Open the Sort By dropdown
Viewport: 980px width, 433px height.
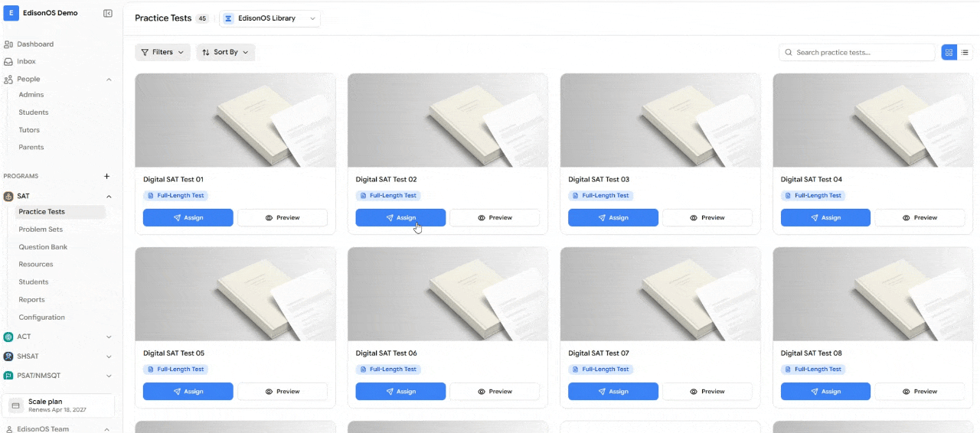[225, 52]
